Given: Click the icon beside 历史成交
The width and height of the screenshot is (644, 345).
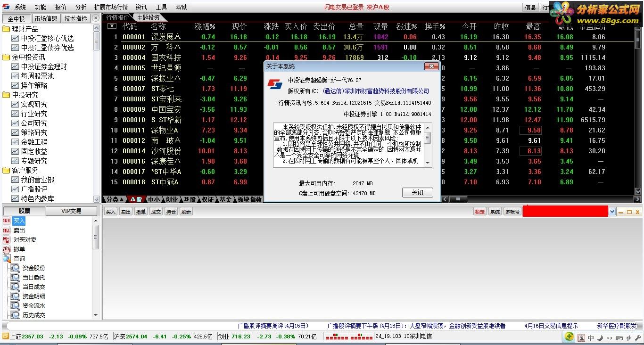Looking at the screenshot, I should [x=16, y=315].
